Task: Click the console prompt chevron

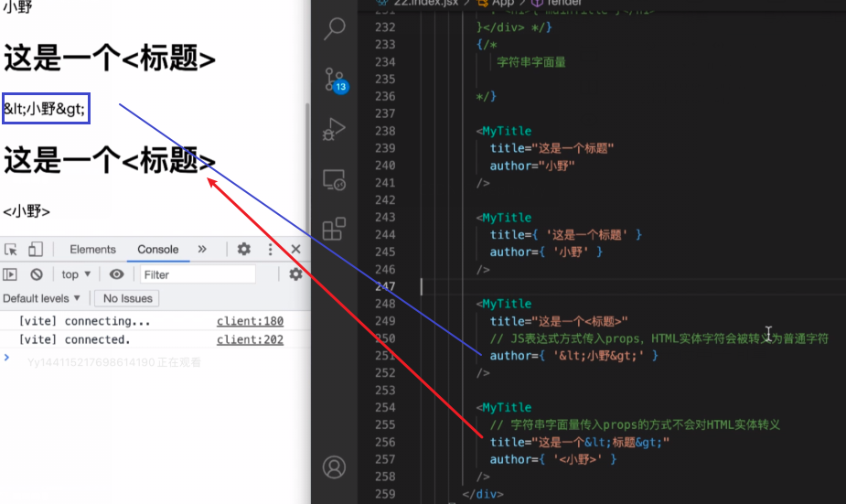Action: (6, 358)
